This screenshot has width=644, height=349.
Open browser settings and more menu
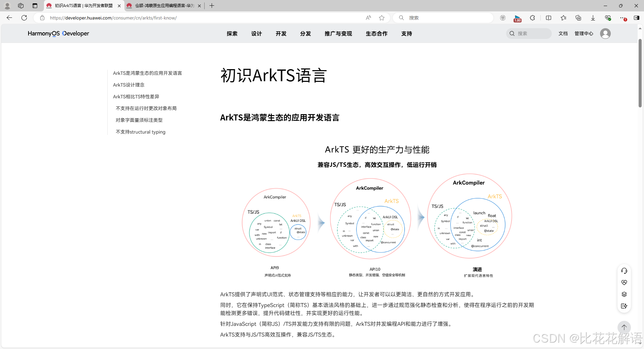623,18
